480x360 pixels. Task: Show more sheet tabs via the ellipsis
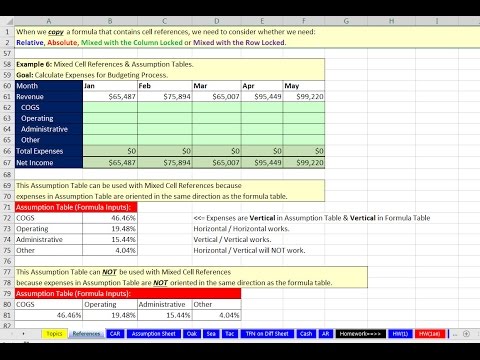(455, 334)
